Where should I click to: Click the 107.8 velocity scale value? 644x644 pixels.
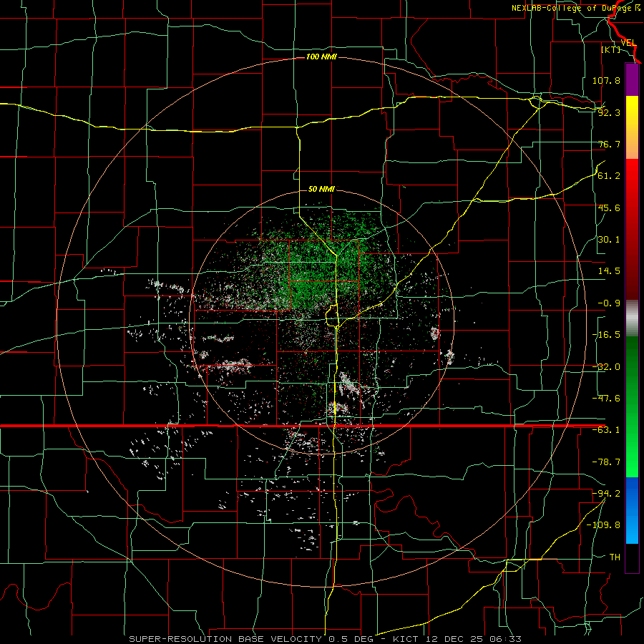pos(606,80)
